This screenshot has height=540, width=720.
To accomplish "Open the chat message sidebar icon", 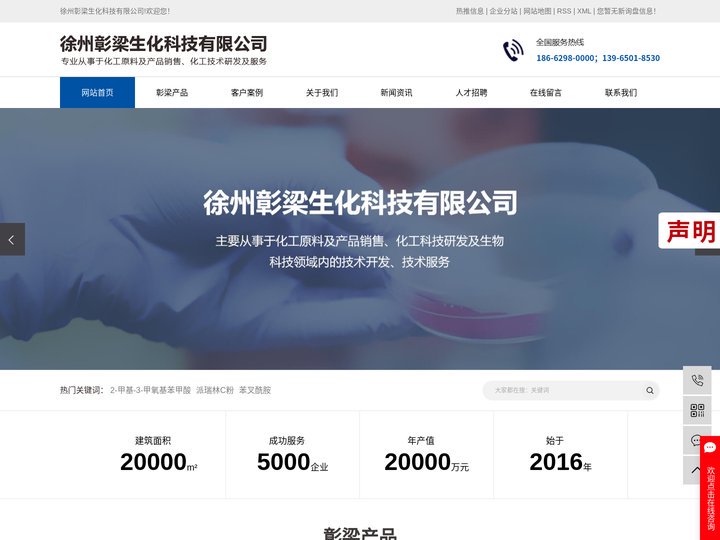I will coord(695,440).
